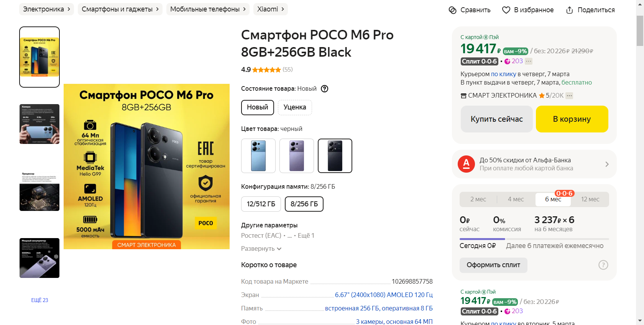Image resolution: width=644 pixels, height=325 pixels.
Task: Click the Альфа-Банк discount banner icon
Action: [x=466, y=164]
